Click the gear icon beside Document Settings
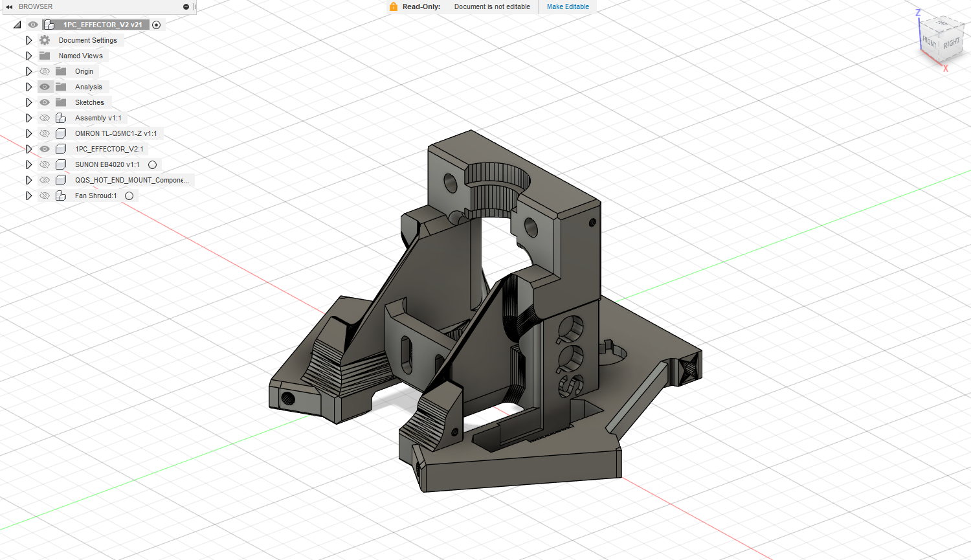The image size is (971, 560). point(45,40)
